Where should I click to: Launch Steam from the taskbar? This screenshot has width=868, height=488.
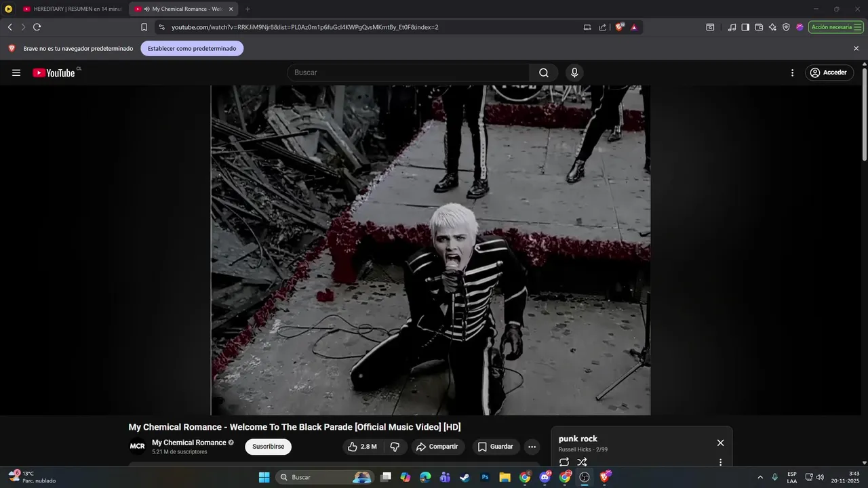coord(465,477)
